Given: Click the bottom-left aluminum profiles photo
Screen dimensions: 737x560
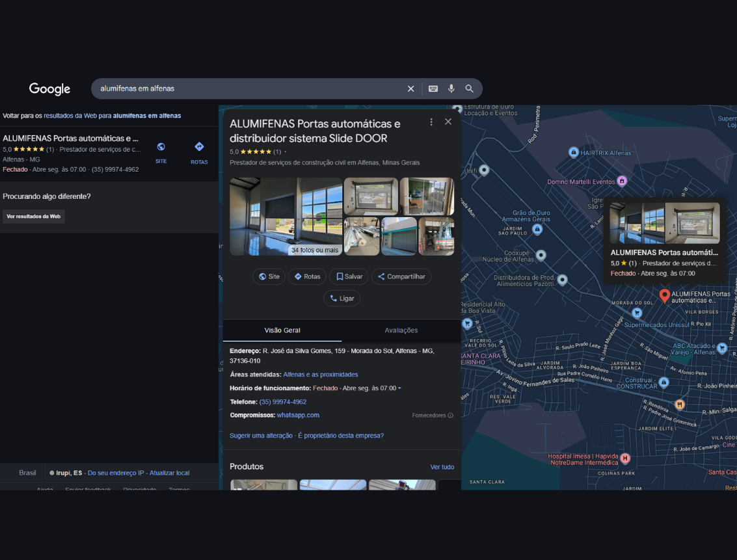Looking at the screenshot, I should click(362, 236).
